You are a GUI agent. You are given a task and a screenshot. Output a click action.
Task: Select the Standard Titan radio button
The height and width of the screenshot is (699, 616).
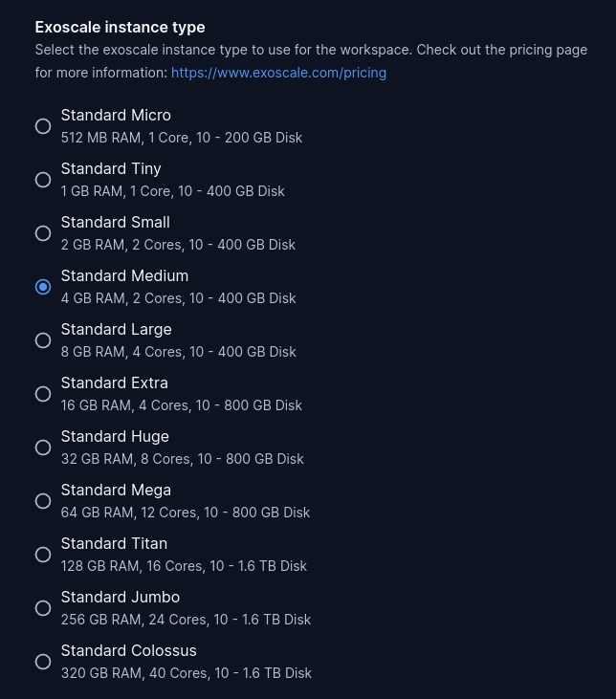[43, 555]
